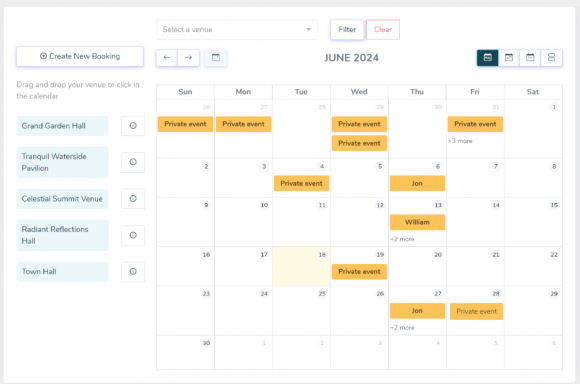Click the info icon beside Grand Garden Hall
The height and width of the screenshot is (384, 580).
click(x=133, y=126)
